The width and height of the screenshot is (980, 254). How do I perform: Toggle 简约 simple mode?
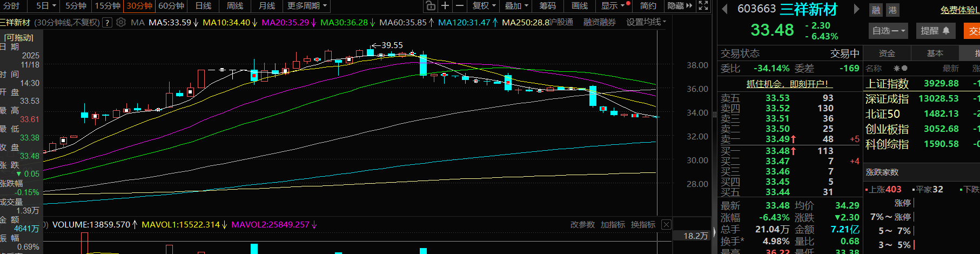[648, 6]
